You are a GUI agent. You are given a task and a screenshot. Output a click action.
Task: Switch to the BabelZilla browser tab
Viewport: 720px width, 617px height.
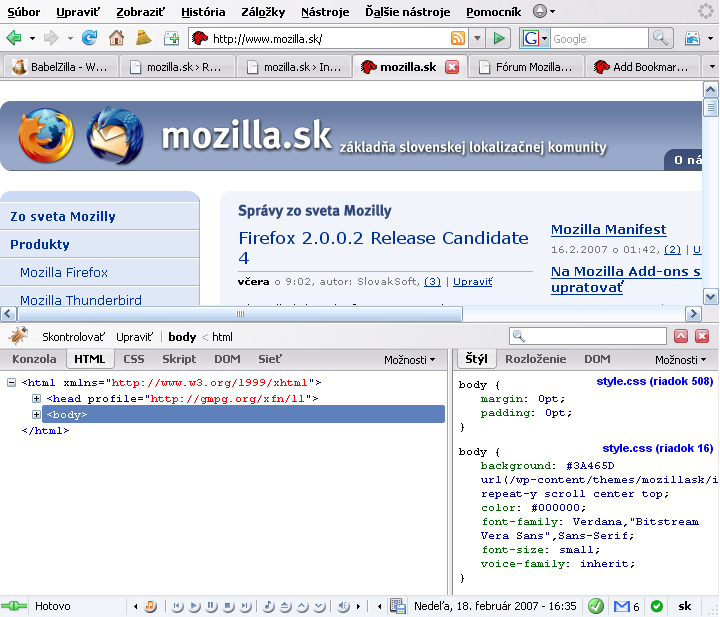tap(60, 67)
